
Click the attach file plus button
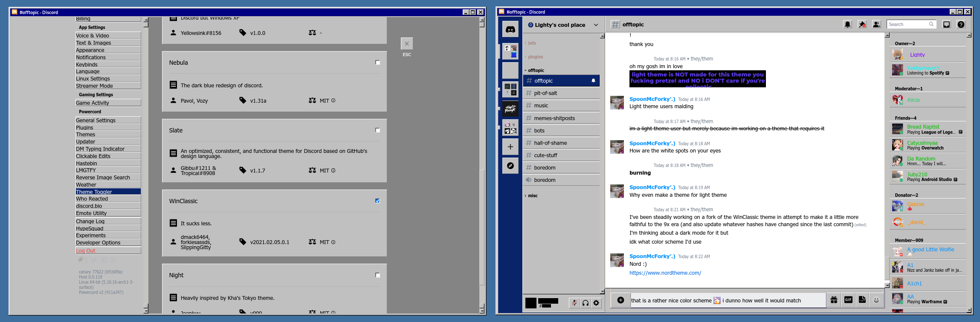click(x=620, y=300)
